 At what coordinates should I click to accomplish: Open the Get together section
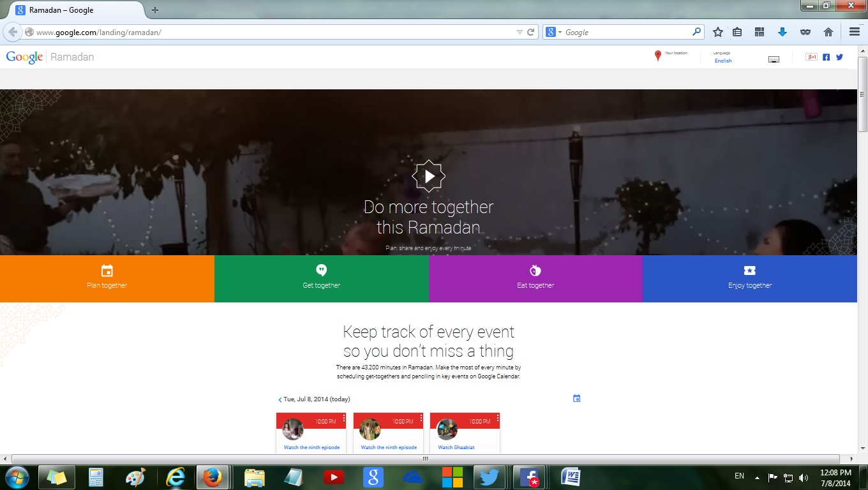click(322, 279)
